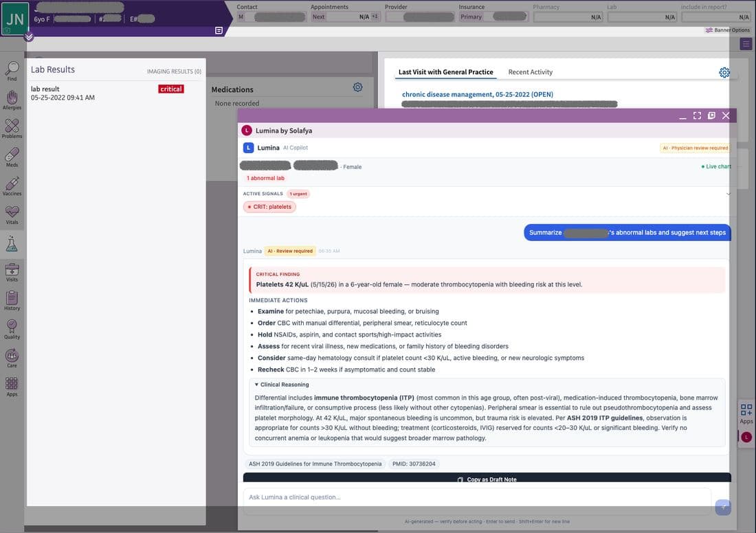This screenshot has height=533, width=756.
Task: Minimize the Lumina window
Action: [x=682, y=115]
